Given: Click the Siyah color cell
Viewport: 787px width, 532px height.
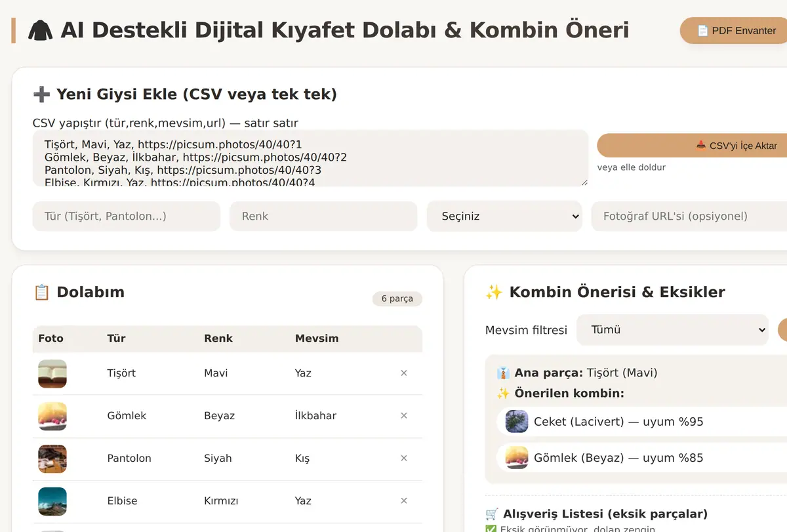Looking at the screenshot, I should 218,459.
